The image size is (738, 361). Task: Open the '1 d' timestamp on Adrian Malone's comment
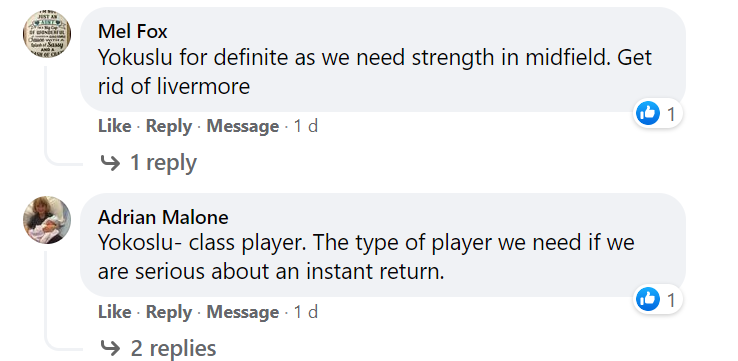click(x=306, y=312)
